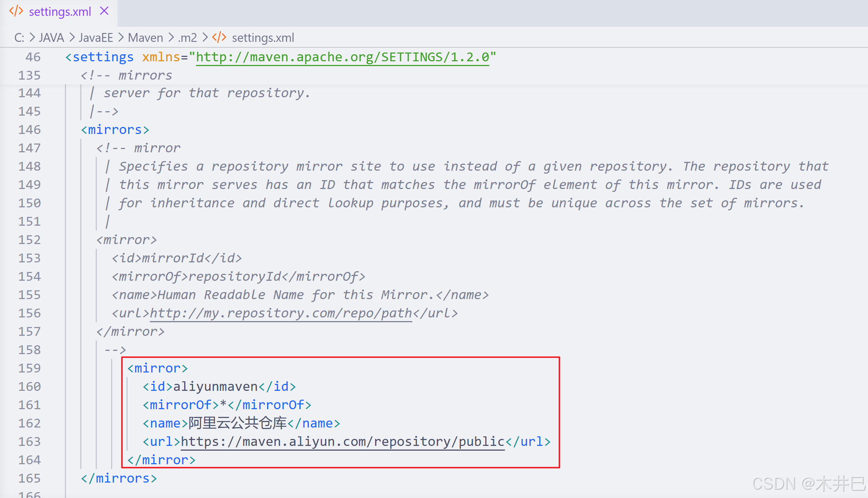This screenshot has height=498, width=868.
Task: Close the settings.xml editor tab
Action: click(104, 11)
